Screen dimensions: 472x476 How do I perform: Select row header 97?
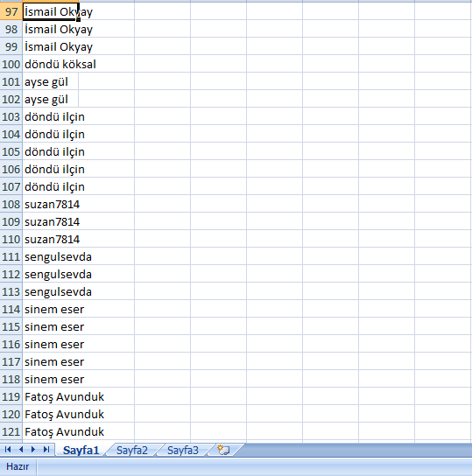[11, 11]
